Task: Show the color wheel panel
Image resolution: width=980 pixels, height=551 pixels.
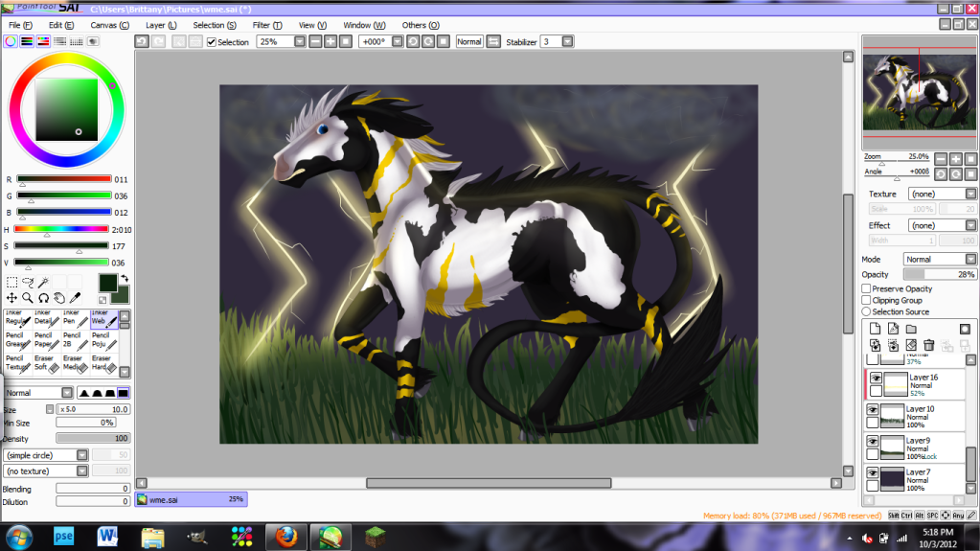Action: tap(11, 41)
